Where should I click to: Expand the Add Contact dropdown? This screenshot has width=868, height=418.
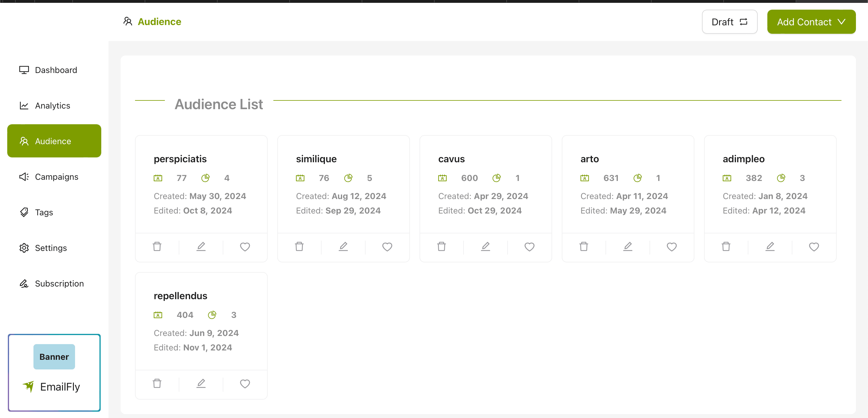tap(811, 22)
